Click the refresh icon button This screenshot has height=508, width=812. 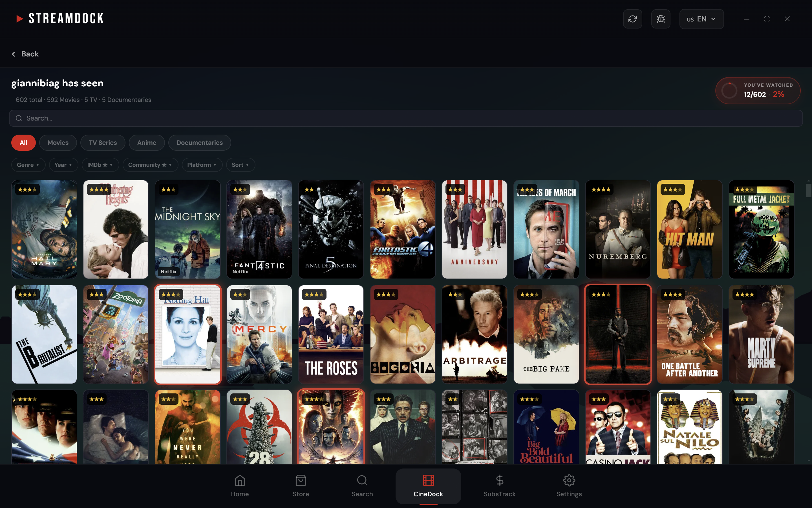[632, 19]
